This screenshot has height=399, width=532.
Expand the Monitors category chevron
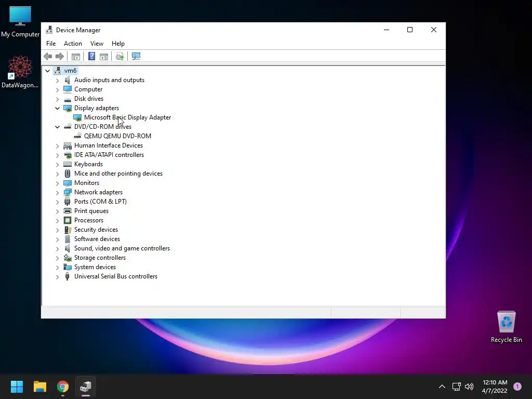[x=57, y=183]
